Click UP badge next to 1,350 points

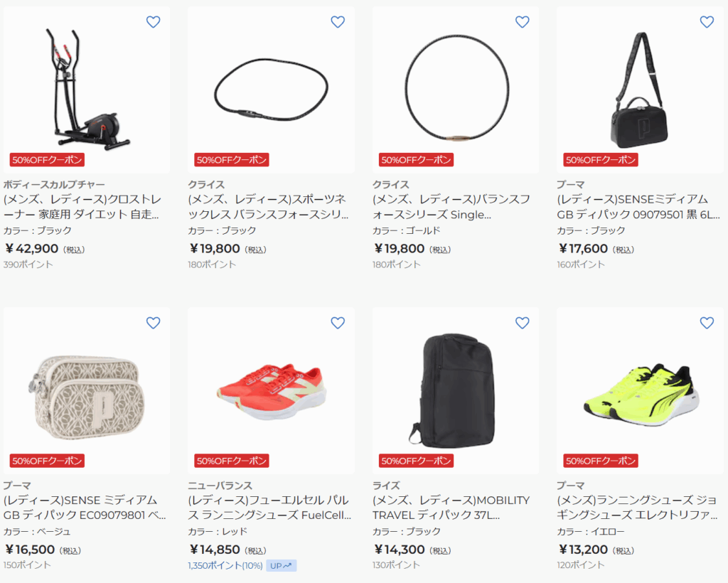pyautogui.click(x=282, y=565)
